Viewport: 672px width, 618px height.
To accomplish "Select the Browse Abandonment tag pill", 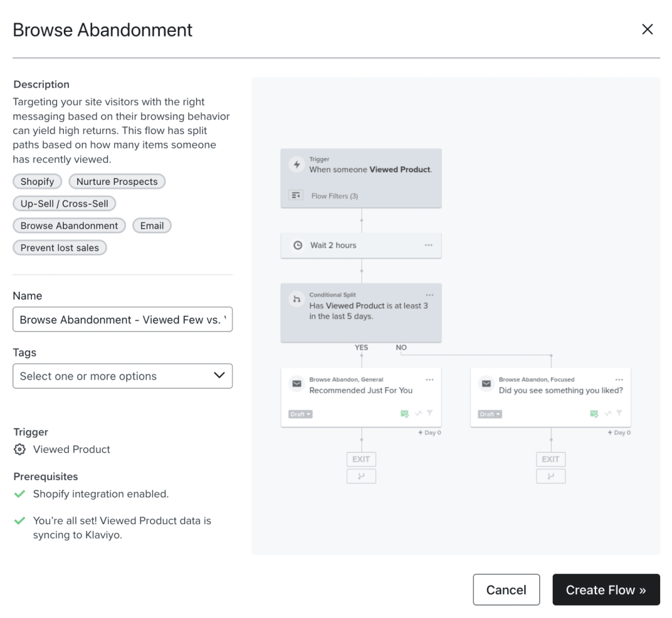I will click(x=69, y=226).
